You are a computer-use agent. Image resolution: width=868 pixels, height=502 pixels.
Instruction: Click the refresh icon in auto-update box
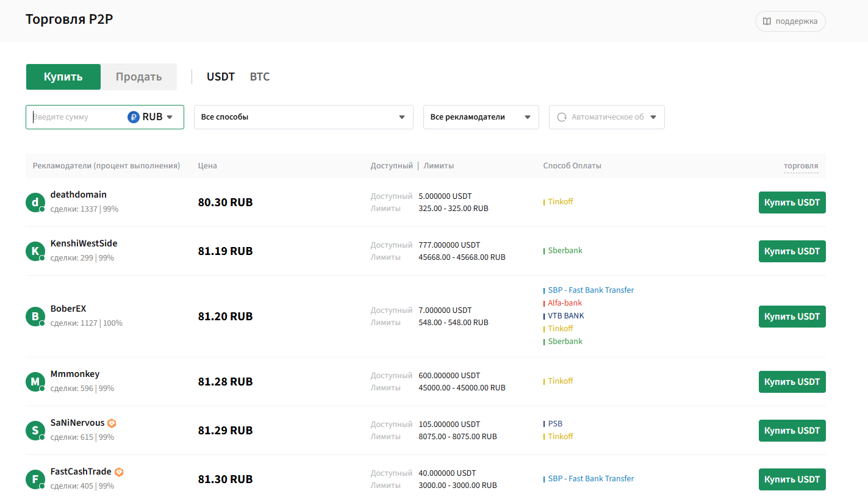[x=562, y=117]
